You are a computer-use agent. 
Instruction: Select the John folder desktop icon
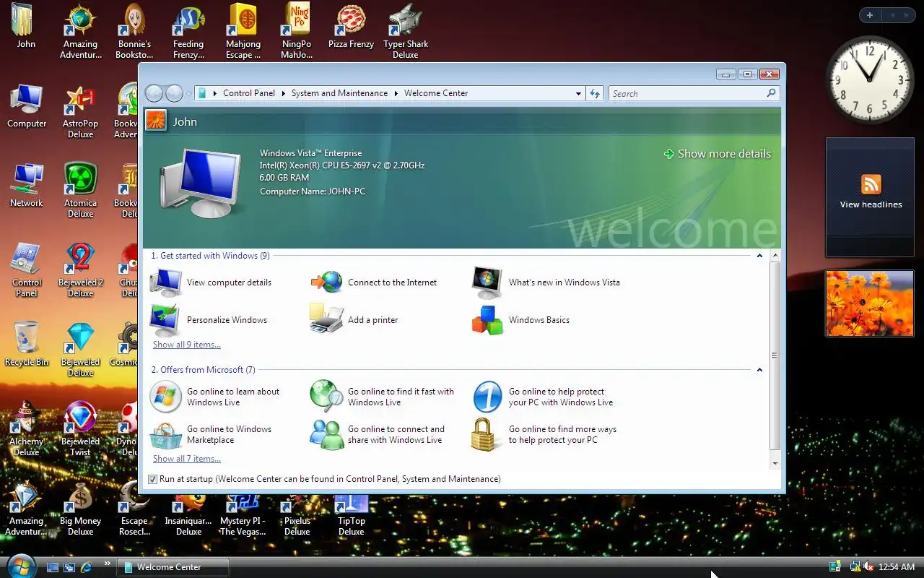pyautogui.click(x=26, y=26)
